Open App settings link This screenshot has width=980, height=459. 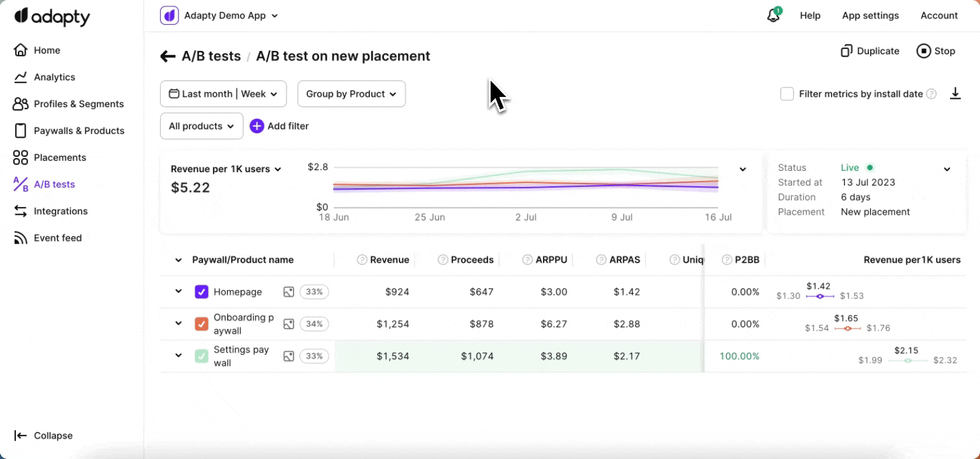click(870, 16)
